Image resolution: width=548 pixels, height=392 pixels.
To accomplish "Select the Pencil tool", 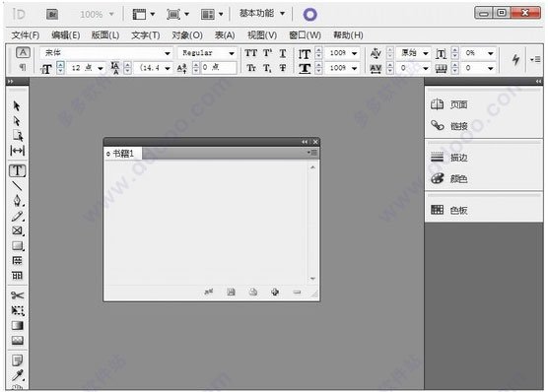I will 17,216.
